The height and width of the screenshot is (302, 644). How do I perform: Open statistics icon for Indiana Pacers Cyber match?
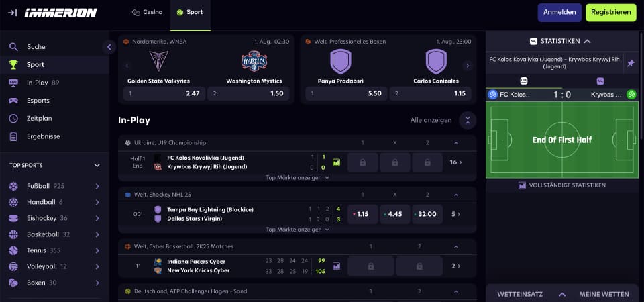(x=336, y=266)
